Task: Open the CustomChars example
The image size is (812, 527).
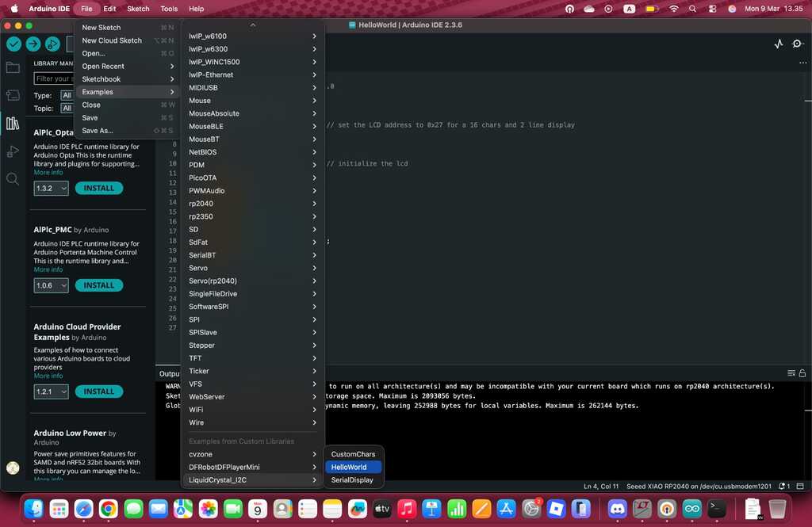Action: (353, 454)
